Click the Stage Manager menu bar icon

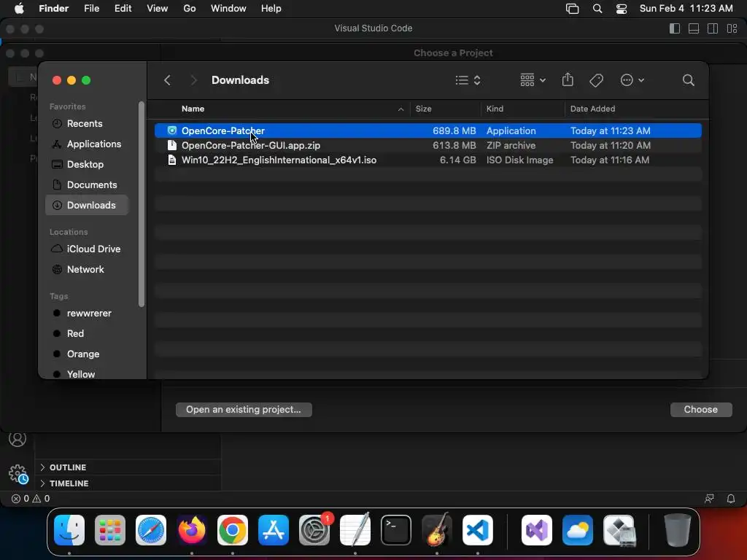tap(572, 9)
